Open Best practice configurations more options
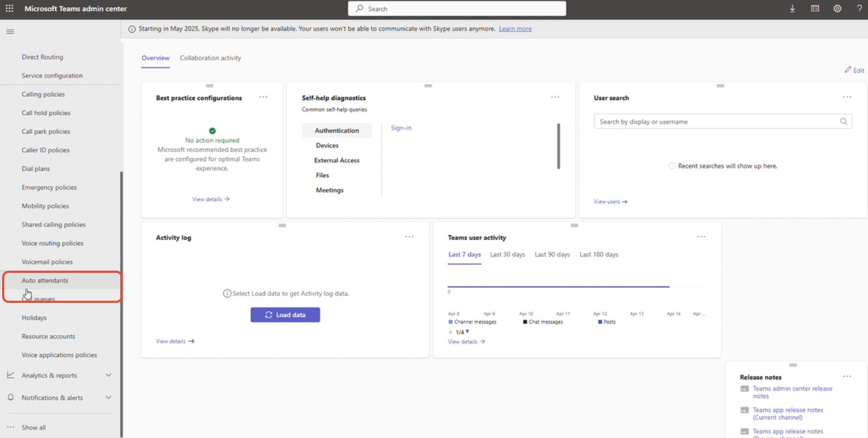 263,97
